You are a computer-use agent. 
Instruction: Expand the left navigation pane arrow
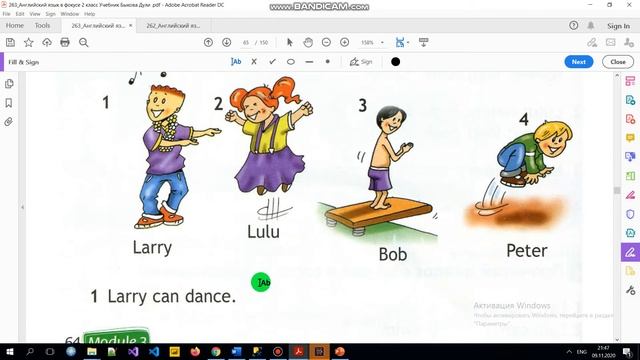tap(22, 207)
